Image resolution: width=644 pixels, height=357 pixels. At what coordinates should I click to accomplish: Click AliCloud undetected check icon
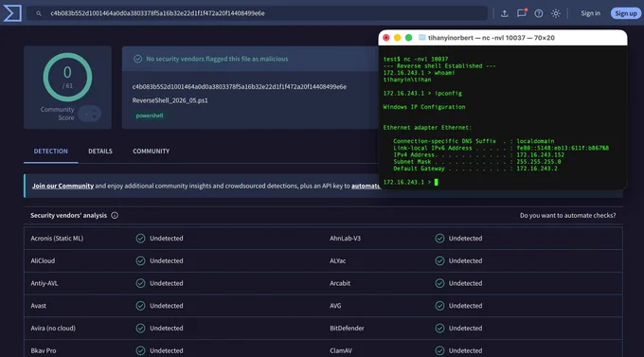tap(140, 260)
